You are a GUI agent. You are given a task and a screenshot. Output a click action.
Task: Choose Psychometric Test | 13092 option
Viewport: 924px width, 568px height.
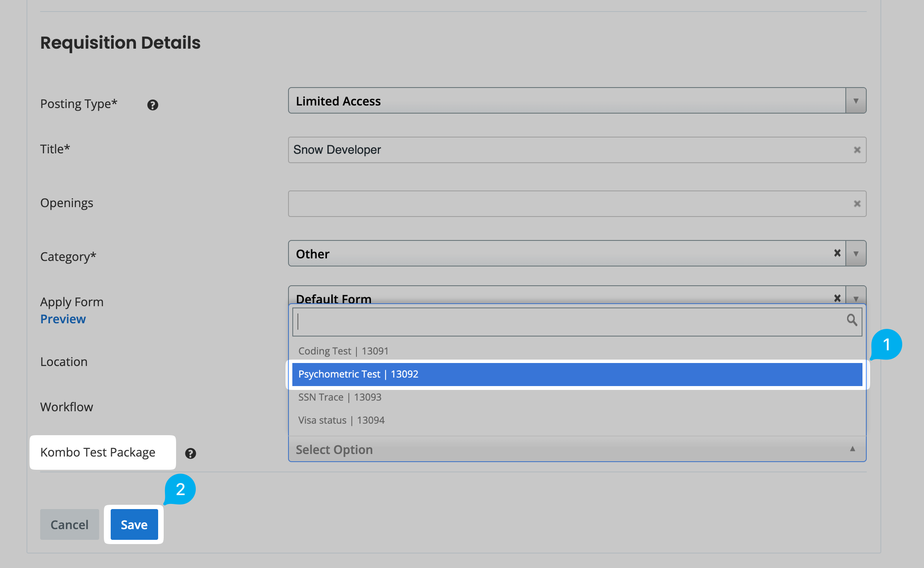coord(358,374)
